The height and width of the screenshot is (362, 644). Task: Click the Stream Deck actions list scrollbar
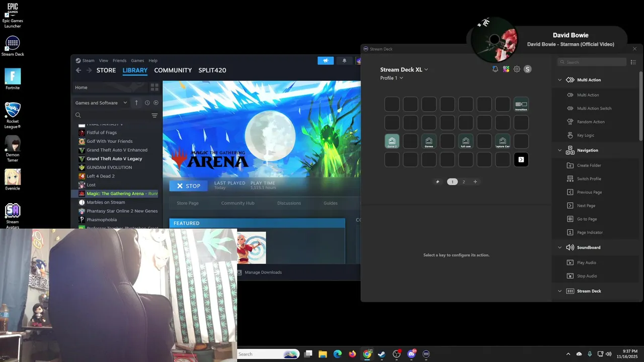point(641,106)
